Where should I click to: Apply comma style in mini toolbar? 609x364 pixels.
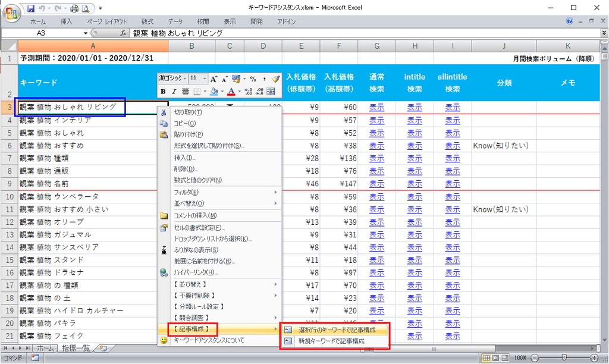pyautogui.click(x=265, y=79)
